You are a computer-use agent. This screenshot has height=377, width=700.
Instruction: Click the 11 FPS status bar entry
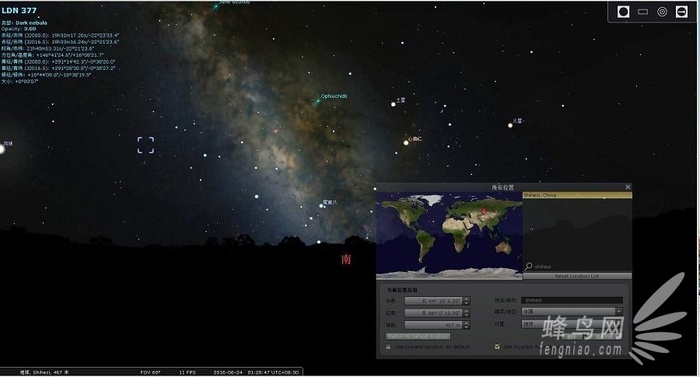click(187, 372)
